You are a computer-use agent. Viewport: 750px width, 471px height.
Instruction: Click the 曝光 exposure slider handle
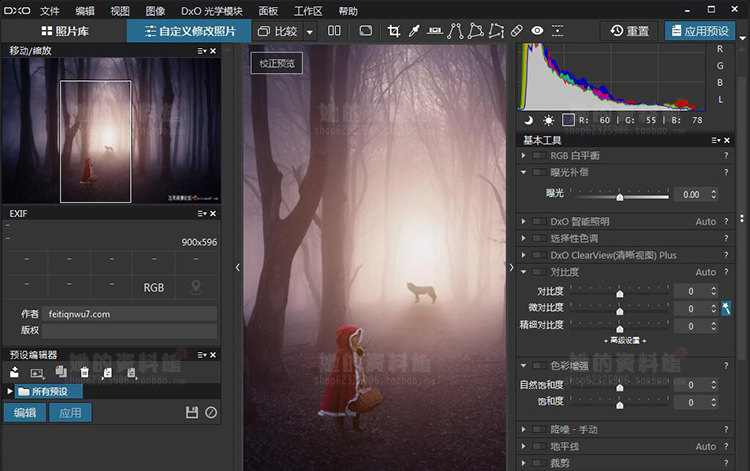click(619, 196)
